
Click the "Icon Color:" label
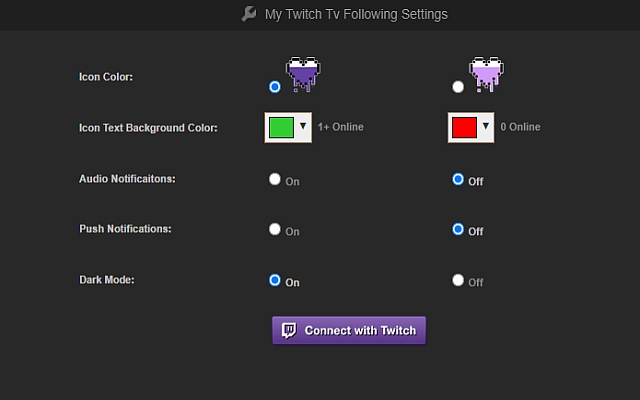click(106, 77)
